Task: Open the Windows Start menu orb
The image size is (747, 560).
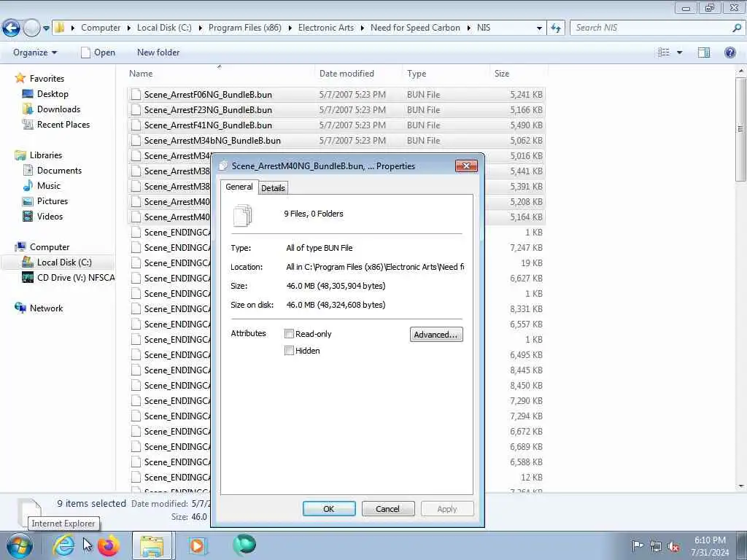Action: pyautogui.click(x=20, y=545)
